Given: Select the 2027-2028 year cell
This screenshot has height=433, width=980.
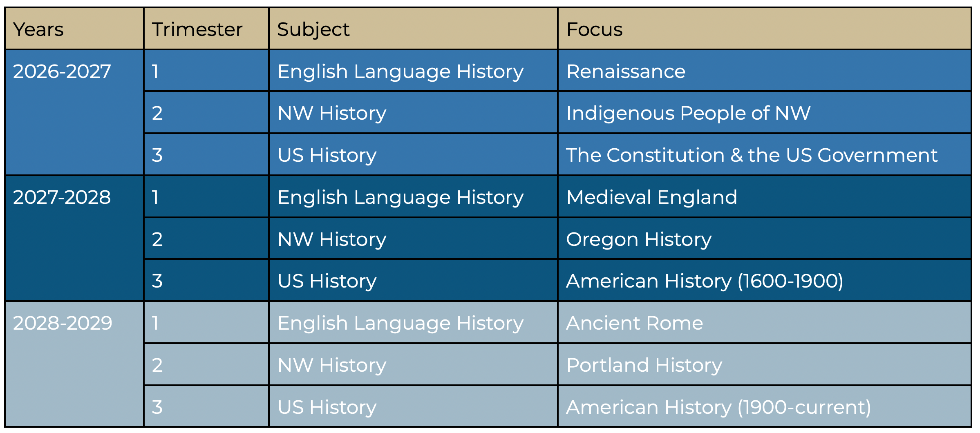Looking at the screenshot, I should pyautogui.click(x=74, y=239).
